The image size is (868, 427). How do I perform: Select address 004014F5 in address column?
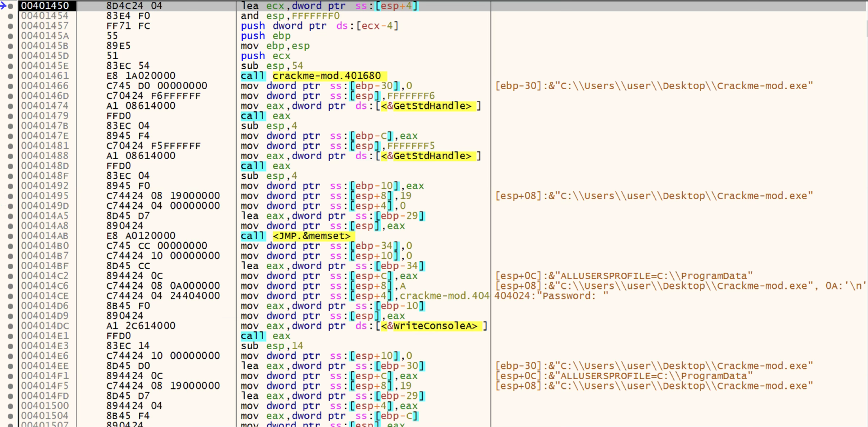click(45, 386)
